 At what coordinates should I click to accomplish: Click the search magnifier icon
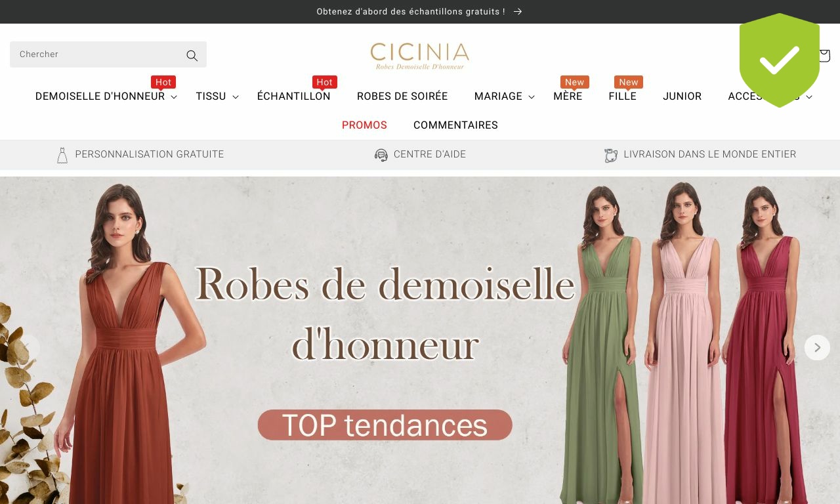point(192,55)
